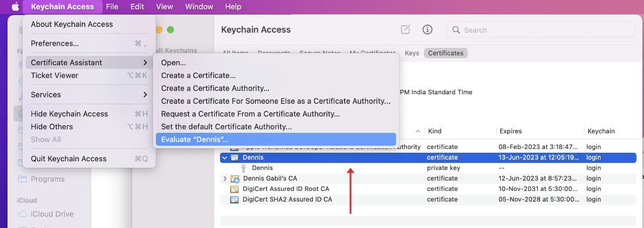Switch to the Keys tab
Viewport: 644px width, 228px height.
click(x=412, y=53)
